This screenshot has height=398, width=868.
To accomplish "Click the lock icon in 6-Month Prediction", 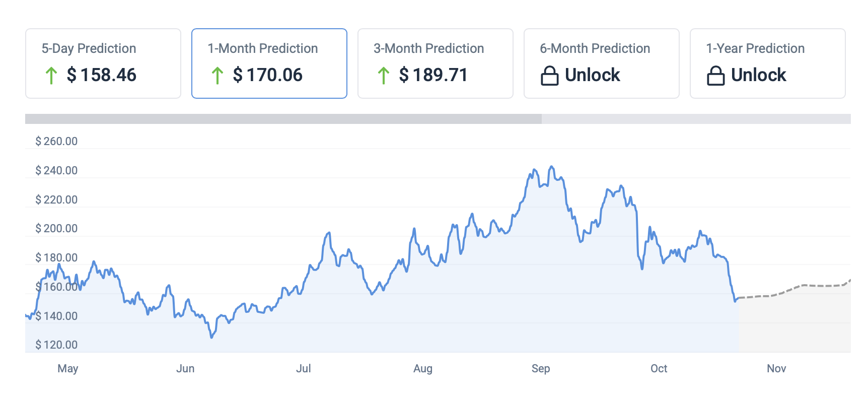I will 549,76.
